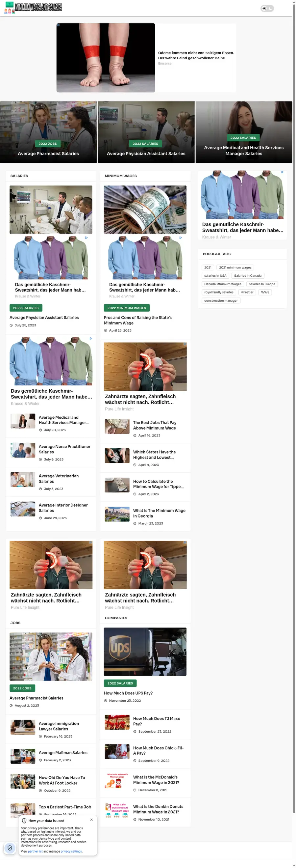The image size is (296, 868).
Task: Click the Average Veterinarian Salaries thumbnail
Action: (23, 480)
